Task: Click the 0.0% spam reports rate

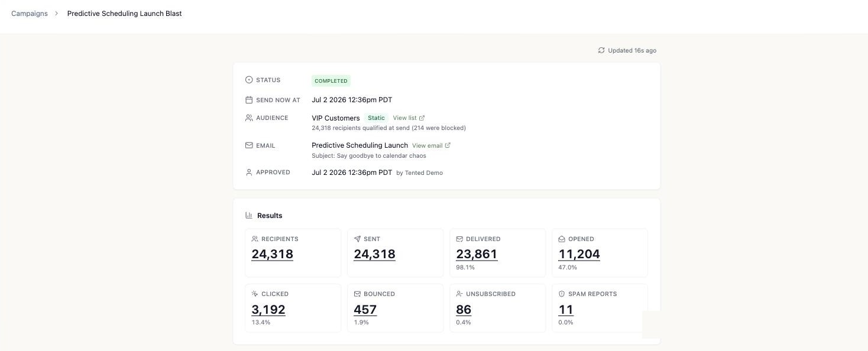Action: (x=566, y=322)
